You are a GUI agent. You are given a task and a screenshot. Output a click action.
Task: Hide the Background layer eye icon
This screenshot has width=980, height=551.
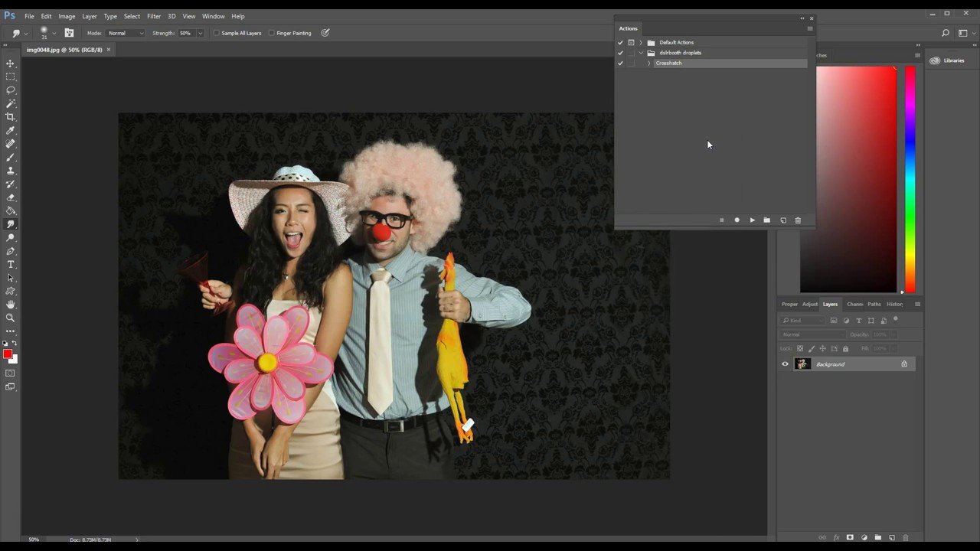[785, 364]
